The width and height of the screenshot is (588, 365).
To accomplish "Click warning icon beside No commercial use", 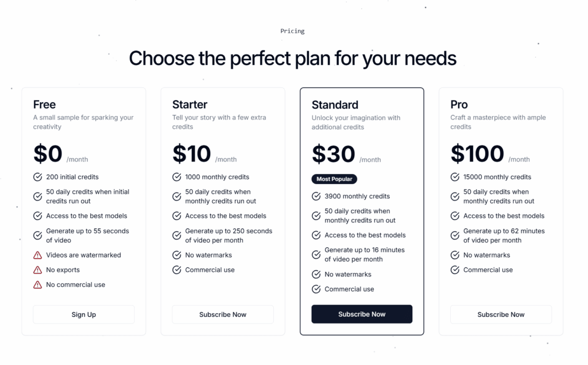I will [38, 285].
